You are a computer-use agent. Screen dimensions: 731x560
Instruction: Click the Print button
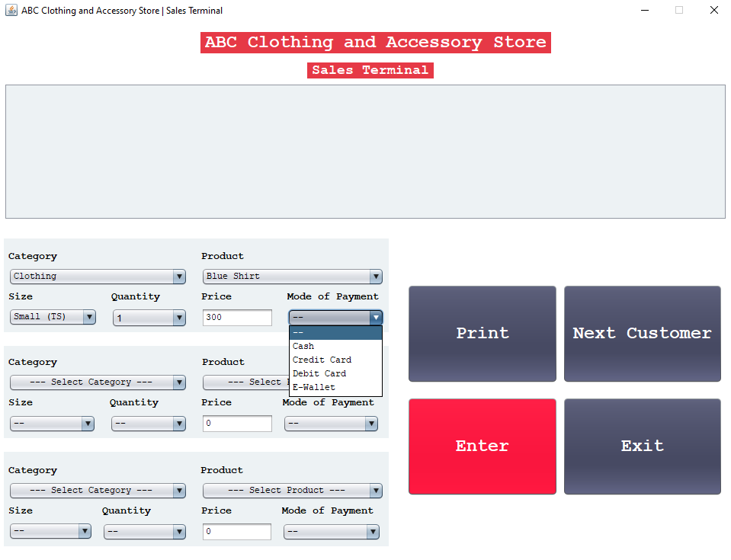[483, 334]
